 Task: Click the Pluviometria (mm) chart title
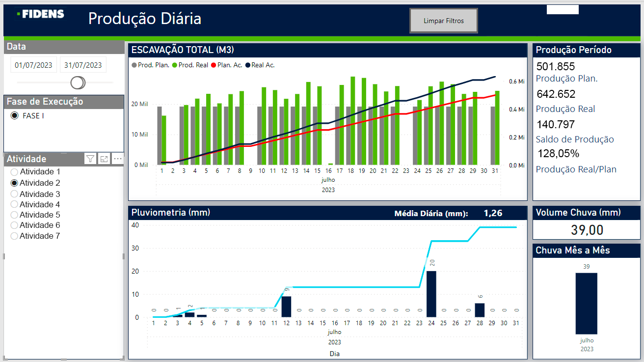click(171, 212)
